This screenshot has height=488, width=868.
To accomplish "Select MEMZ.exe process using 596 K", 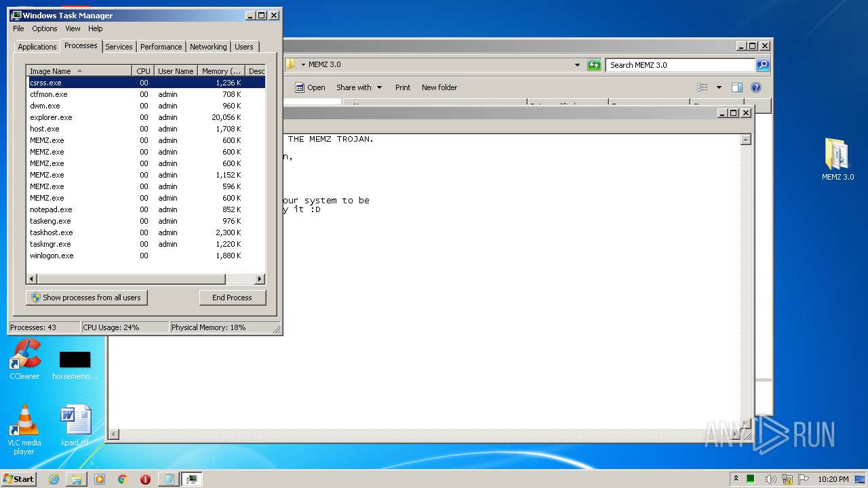I will pos(146,186).
